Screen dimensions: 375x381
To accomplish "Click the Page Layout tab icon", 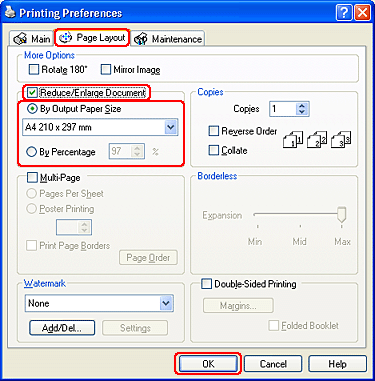I will tap(65, 38).
